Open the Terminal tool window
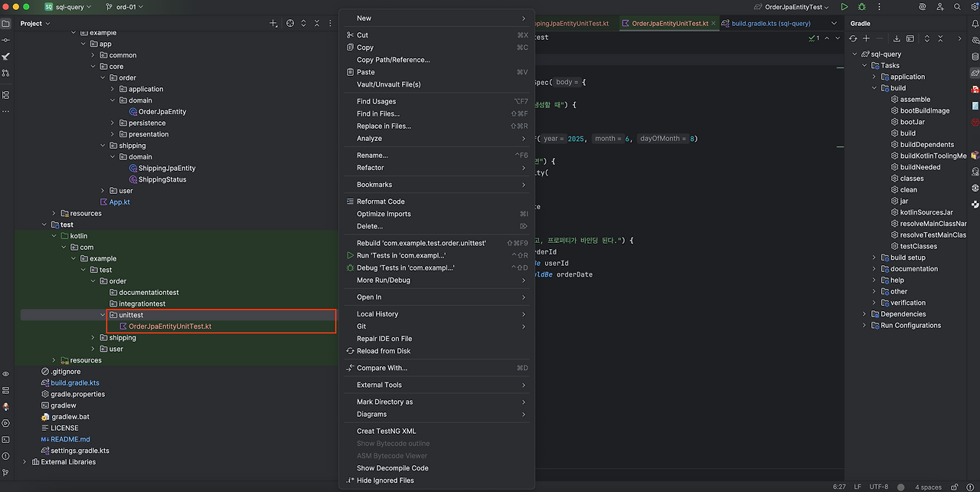Screen dimensions: 980x492 [x=6, y=439]
